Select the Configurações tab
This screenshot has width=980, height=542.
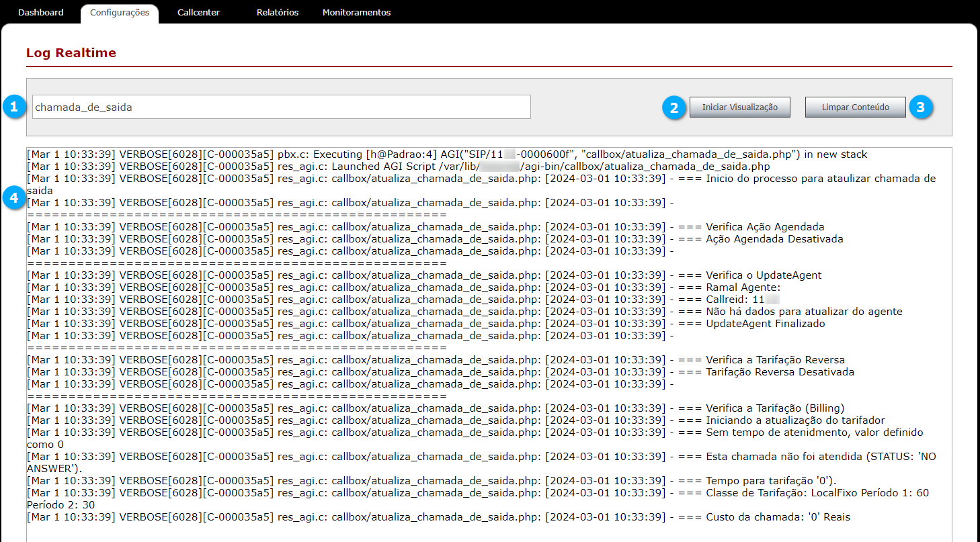point(120,13)
